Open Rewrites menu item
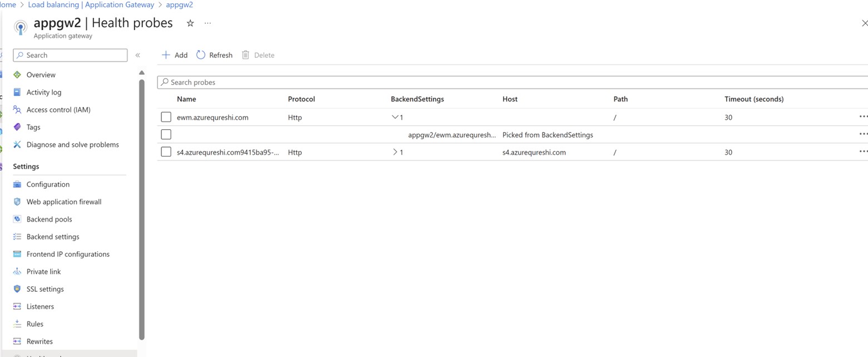Screen dimensions: 868x357 click(40, 341)
